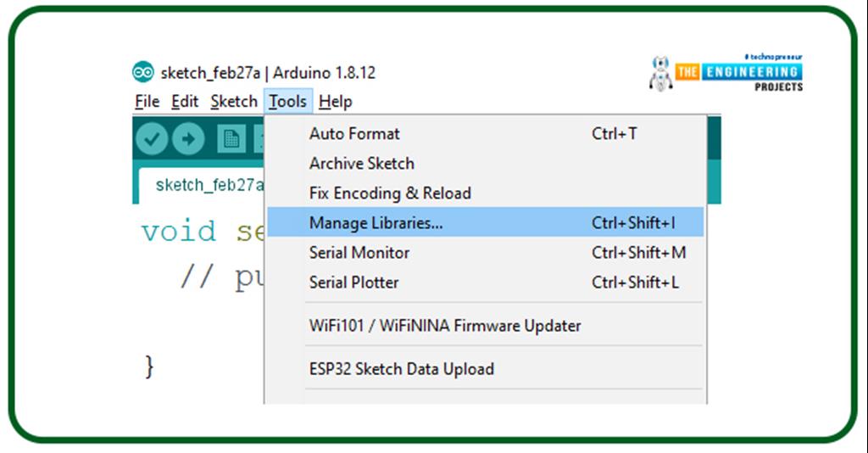Click the Upload arrow icon
This screenshot has width=868, height=453.
pyautogui.click(x=188, y=138)
